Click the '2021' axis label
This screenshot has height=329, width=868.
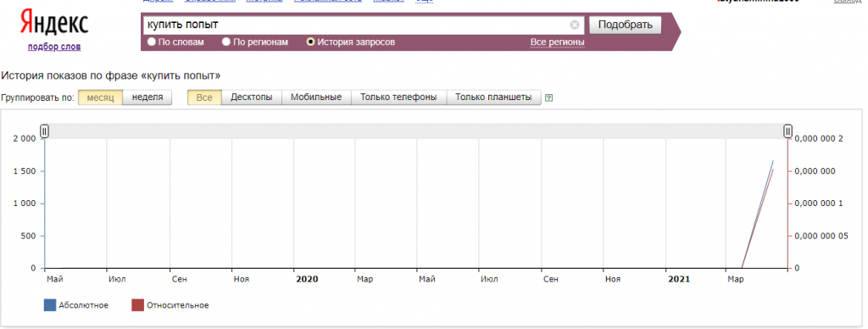tap(679, 279)
